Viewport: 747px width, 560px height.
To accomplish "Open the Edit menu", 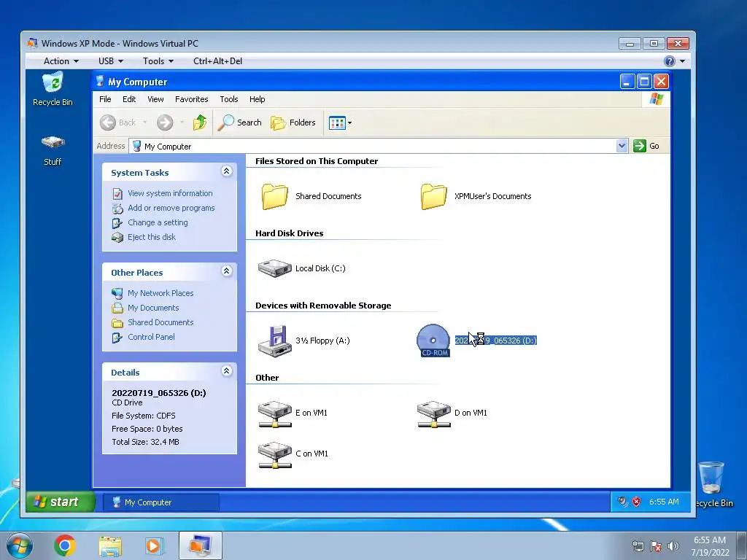I will pyautogui.click(x=129, y=99).
